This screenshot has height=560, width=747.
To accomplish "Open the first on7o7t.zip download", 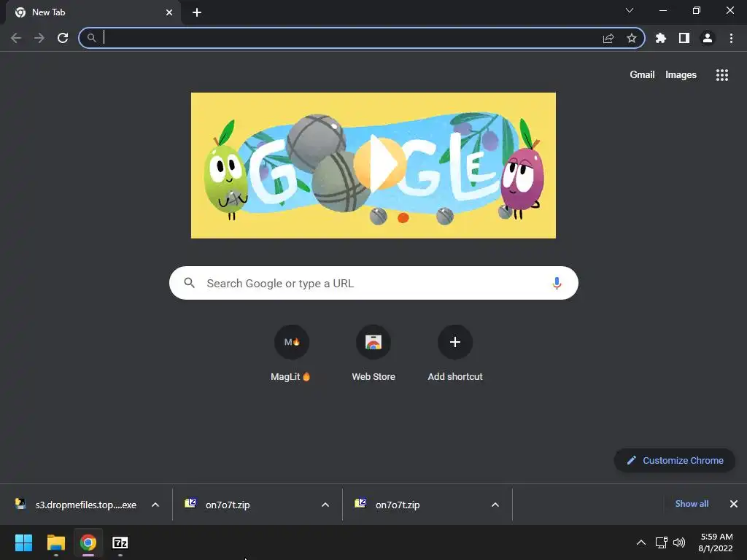I will pyautogui.click(x=228, y=505).
